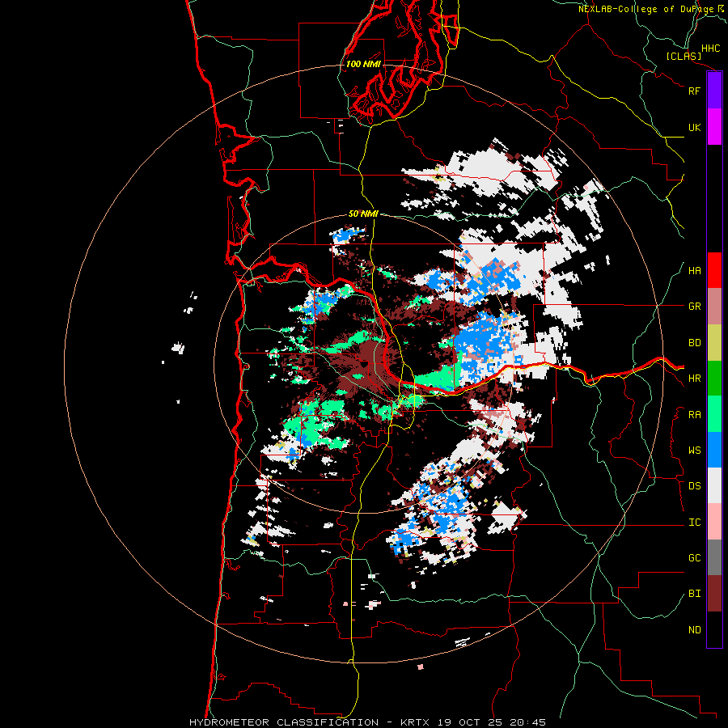Pick the RA light green legend swatch
The image size is (728, 728).
point(714,414)
